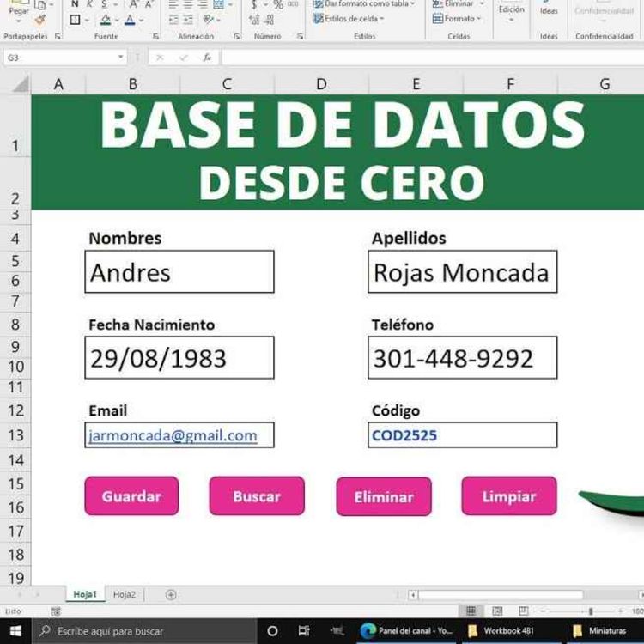
Task: Click the fx insert function icon
Action: pos(207,58)
